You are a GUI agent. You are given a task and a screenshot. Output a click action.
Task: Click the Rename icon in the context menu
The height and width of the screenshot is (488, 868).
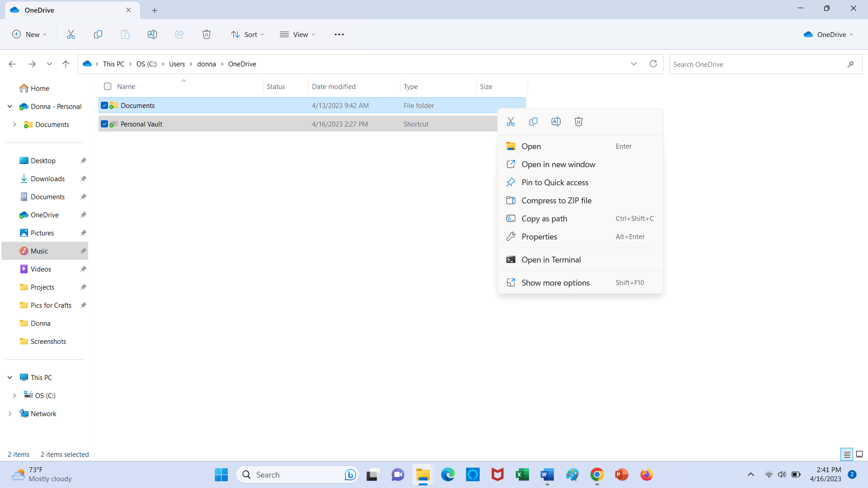[x=556, y=122]
